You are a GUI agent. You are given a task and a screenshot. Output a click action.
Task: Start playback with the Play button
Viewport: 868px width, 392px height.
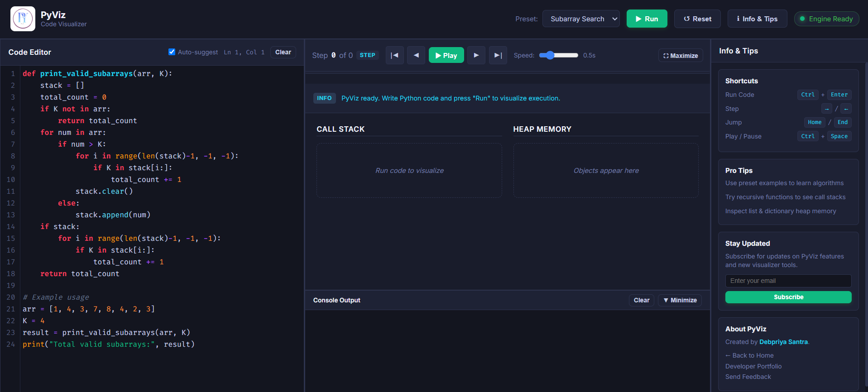tap(446, 55)
